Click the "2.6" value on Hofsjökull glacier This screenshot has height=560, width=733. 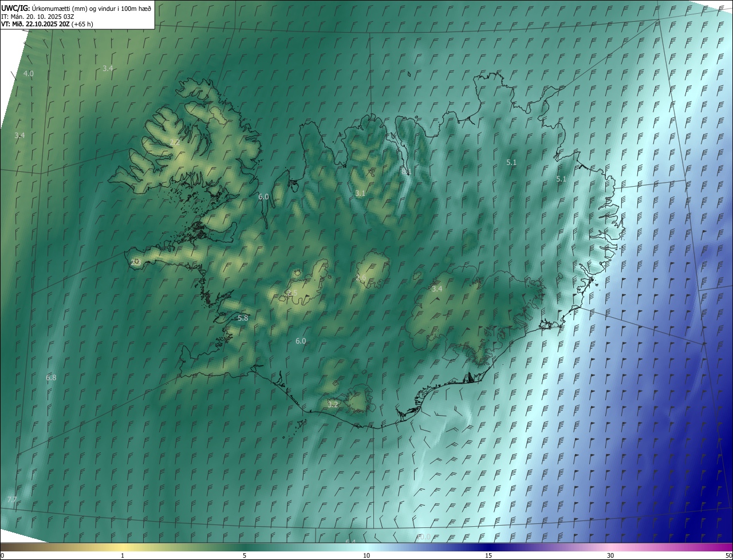coord(361,278)
